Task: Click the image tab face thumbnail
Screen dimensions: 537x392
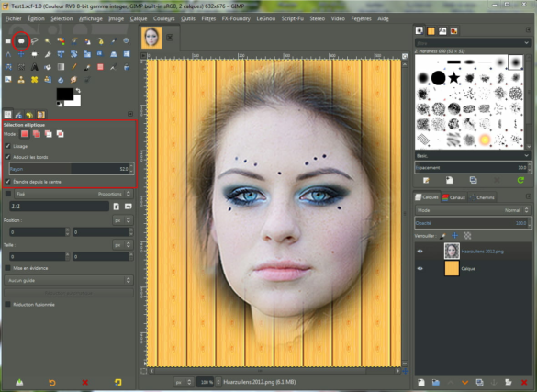Action: pyautogui.click(x=151, y=38)
